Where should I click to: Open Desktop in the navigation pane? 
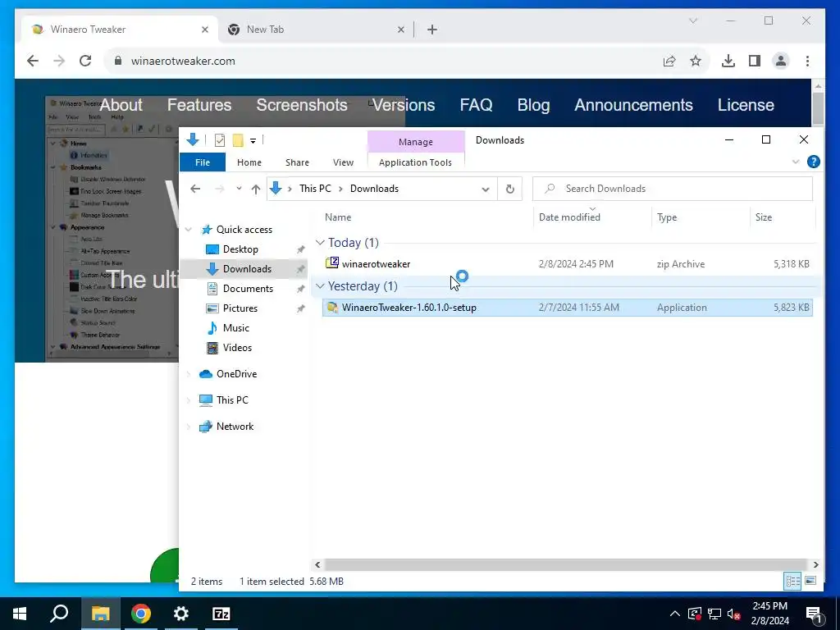pyautogui.click(x=240, y=249)
